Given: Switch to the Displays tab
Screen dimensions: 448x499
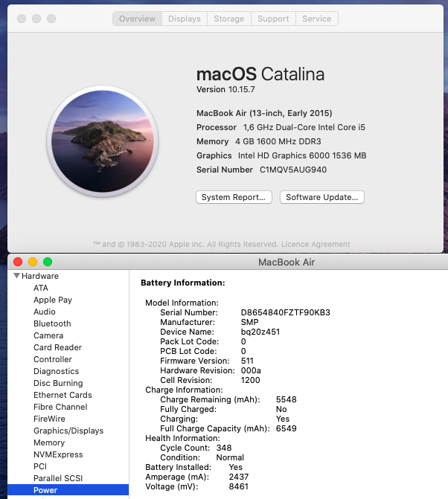Looking at the screenshot, I should click(x=184, y=19).
